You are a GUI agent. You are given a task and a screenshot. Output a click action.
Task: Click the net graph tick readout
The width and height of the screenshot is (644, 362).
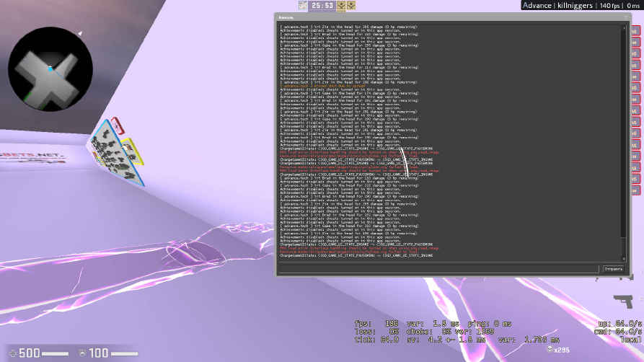(376, 340)
